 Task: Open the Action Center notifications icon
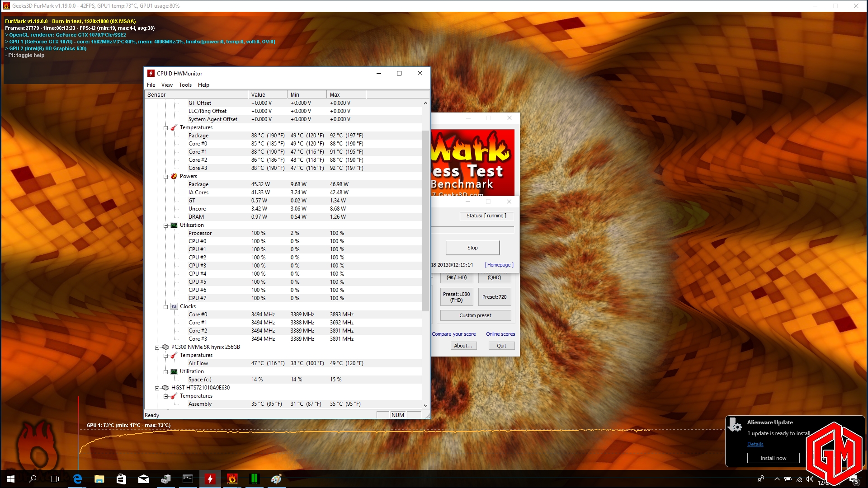(854, 479)
